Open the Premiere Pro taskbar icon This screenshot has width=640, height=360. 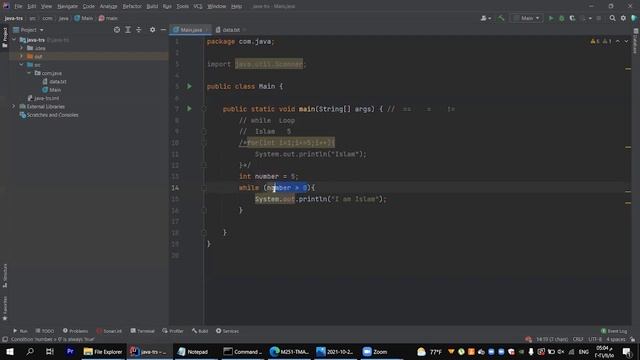pyautogui.click(x=70, y=351)
